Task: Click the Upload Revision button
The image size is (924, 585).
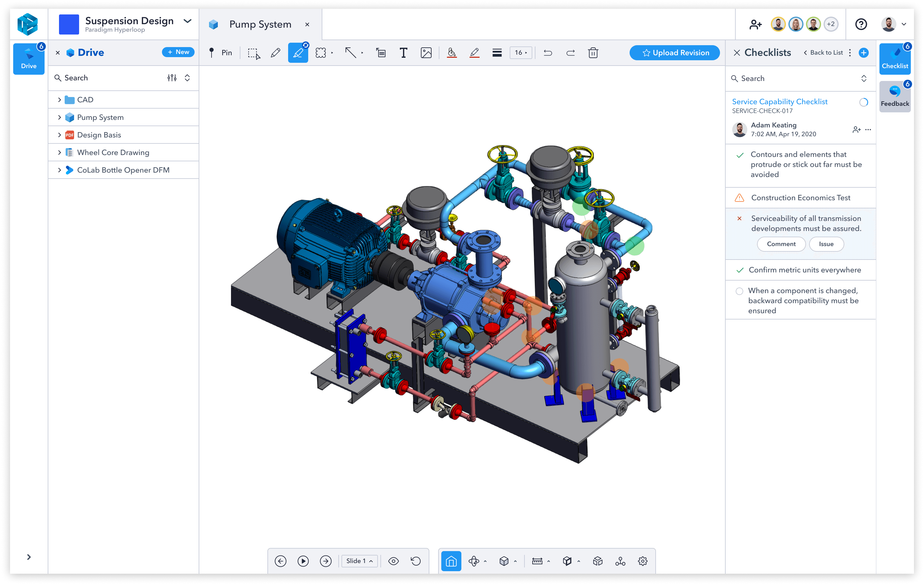Action: (674, 52)
